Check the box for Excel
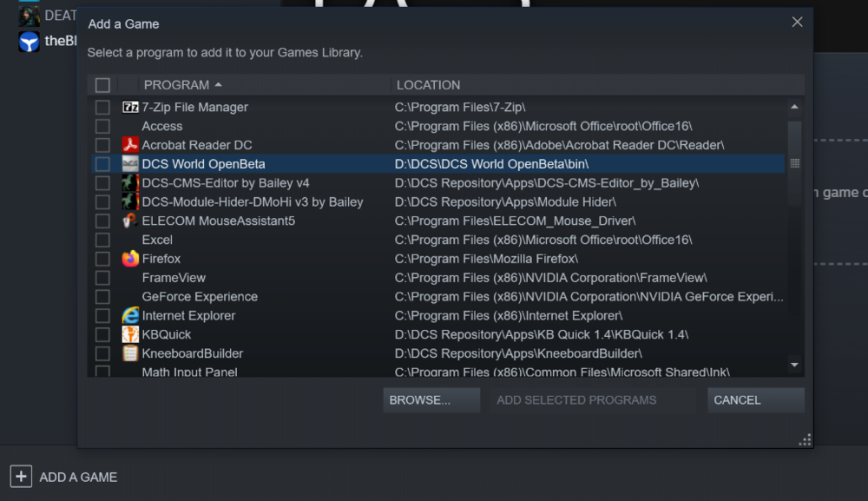868x501 pixels. [102, 240]
